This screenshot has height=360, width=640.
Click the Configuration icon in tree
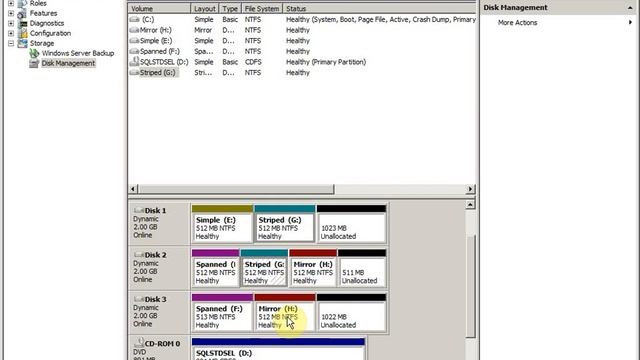tap(22, 33)
